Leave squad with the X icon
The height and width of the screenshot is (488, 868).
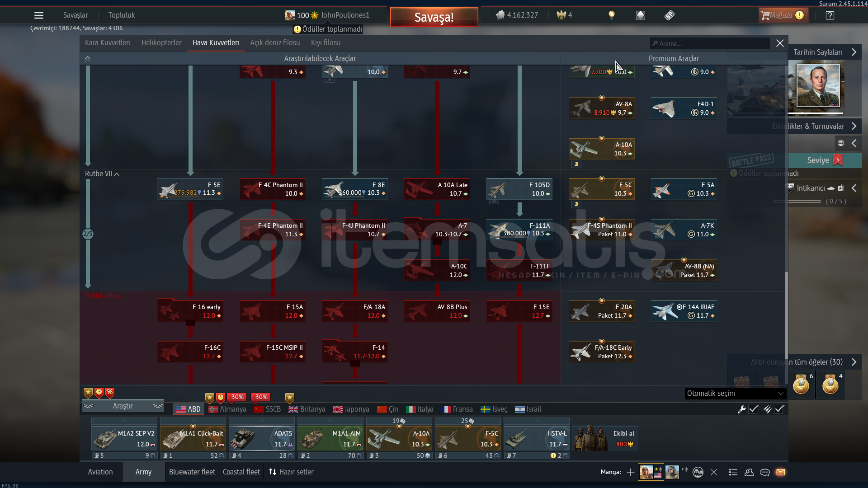714,472
